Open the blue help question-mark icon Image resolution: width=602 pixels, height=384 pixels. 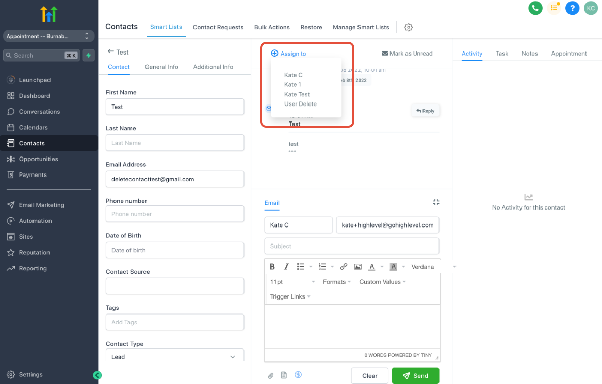tap(572, 8)
